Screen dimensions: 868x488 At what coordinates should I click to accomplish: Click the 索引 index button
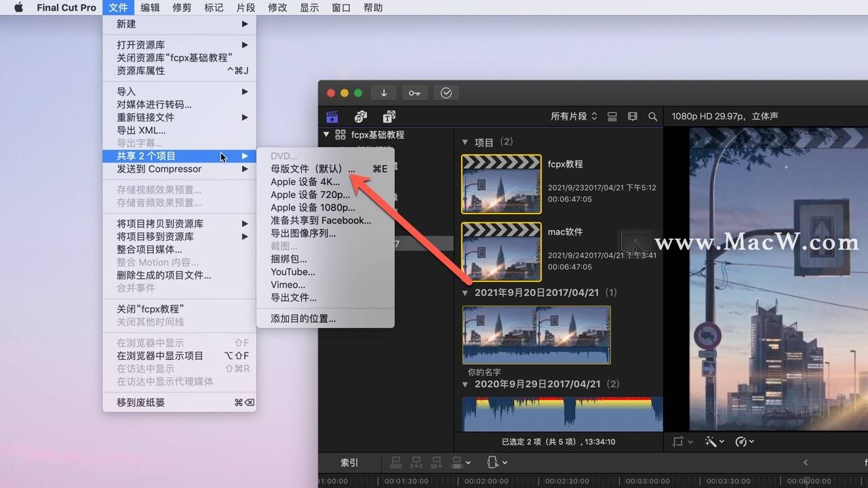pyautogui.click(x=349, y=463)
